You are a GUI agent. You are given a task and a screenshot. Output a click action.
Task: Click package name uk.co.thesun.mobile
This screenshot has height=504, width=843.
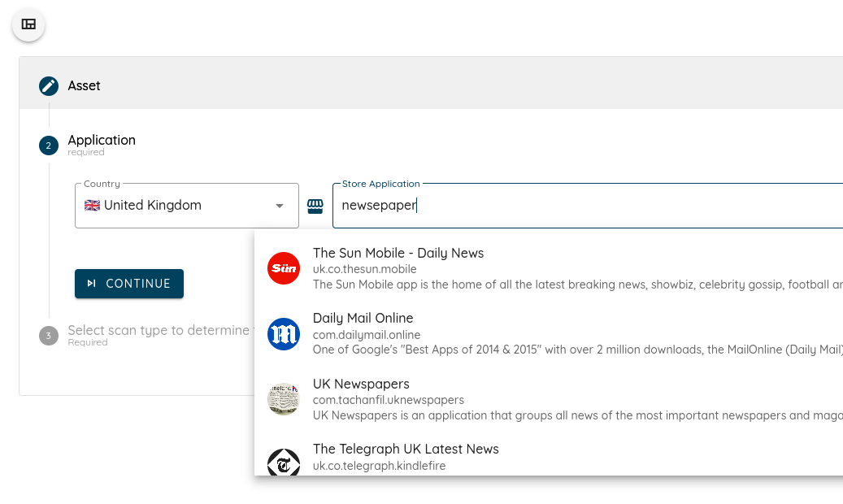point(364,269)
